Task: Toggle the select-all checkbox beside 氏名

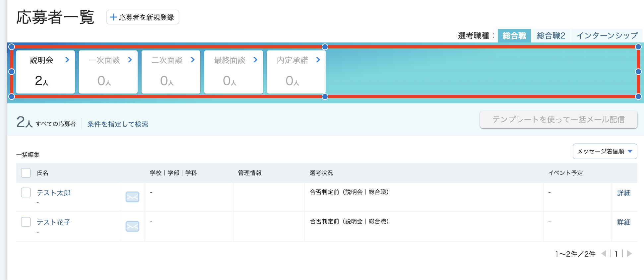Action: pyautogui.click(x=26, y=173)
